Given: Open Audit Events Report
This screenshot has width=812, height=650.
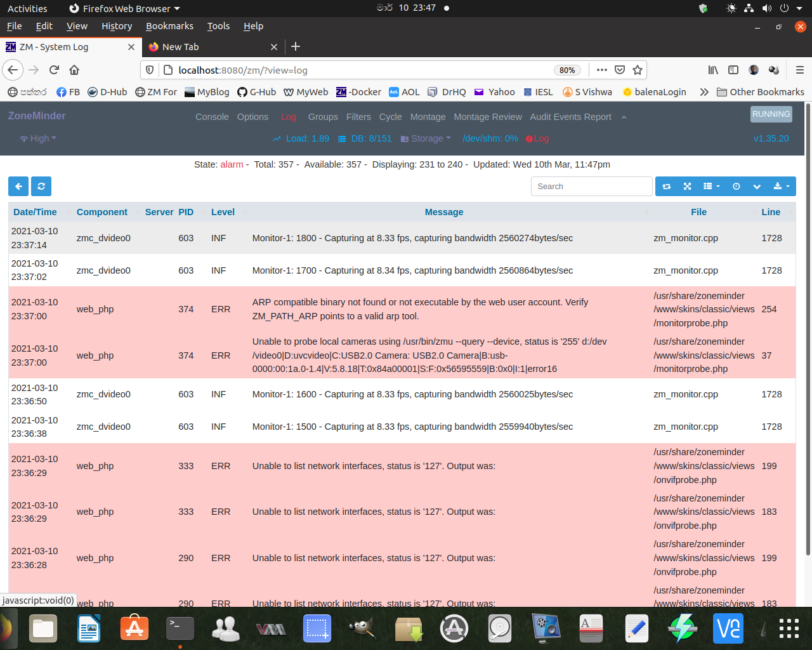Looking at the screenshot, I should 570,117.
